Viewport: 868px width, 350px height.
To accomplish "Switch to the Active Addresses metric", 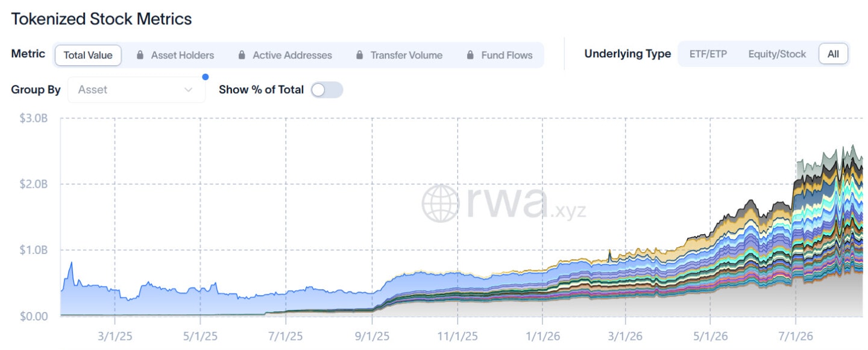I will click(x=285, y=55).
